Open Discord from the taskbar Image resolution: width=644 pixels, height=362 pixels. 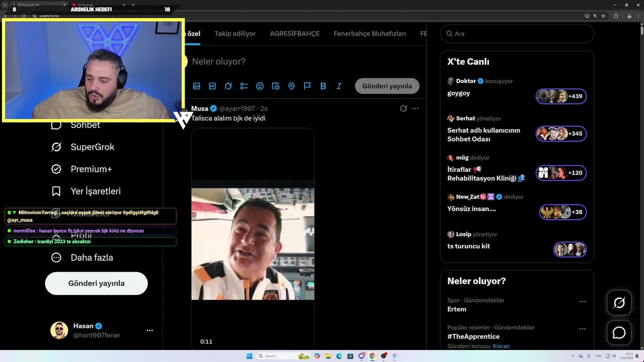361,356
